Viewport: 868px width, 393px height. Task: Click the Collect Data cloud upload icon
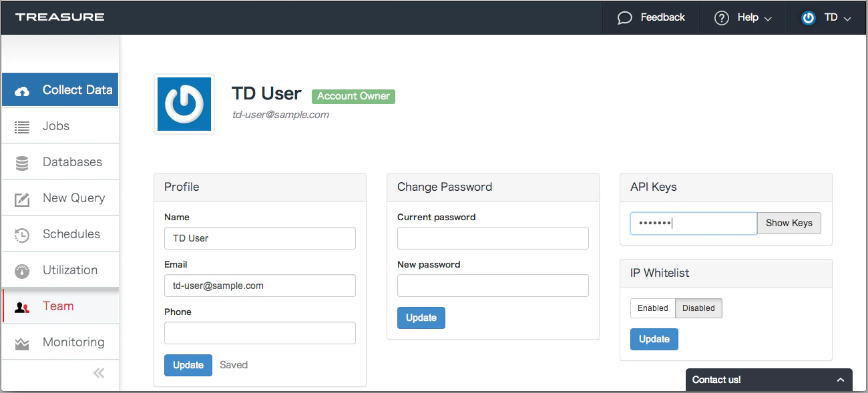coord(22,91)
